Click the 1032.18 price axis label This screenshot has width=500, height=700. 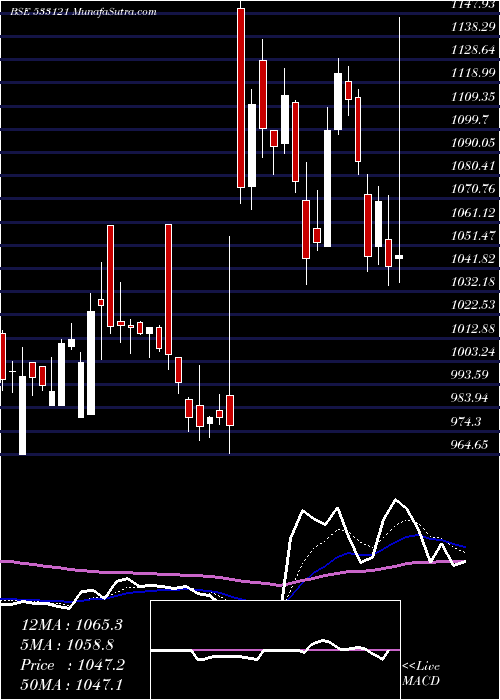click(473, 283)
